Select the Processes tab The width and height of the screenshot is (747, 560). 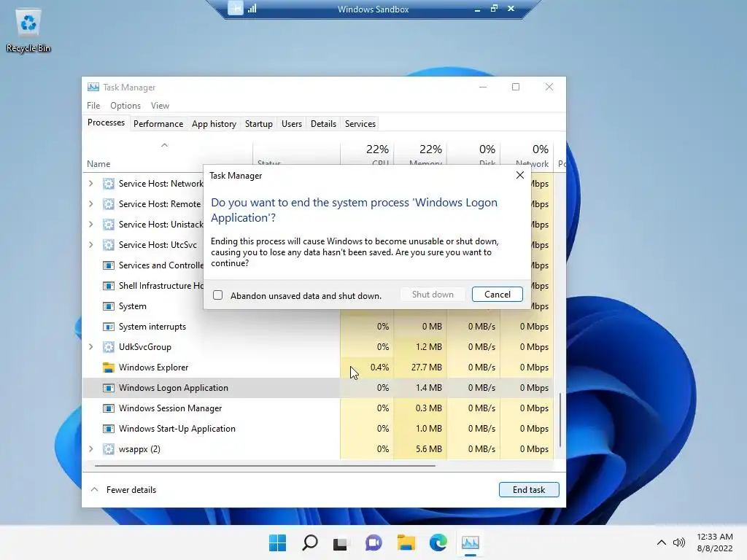click(106, 122)
